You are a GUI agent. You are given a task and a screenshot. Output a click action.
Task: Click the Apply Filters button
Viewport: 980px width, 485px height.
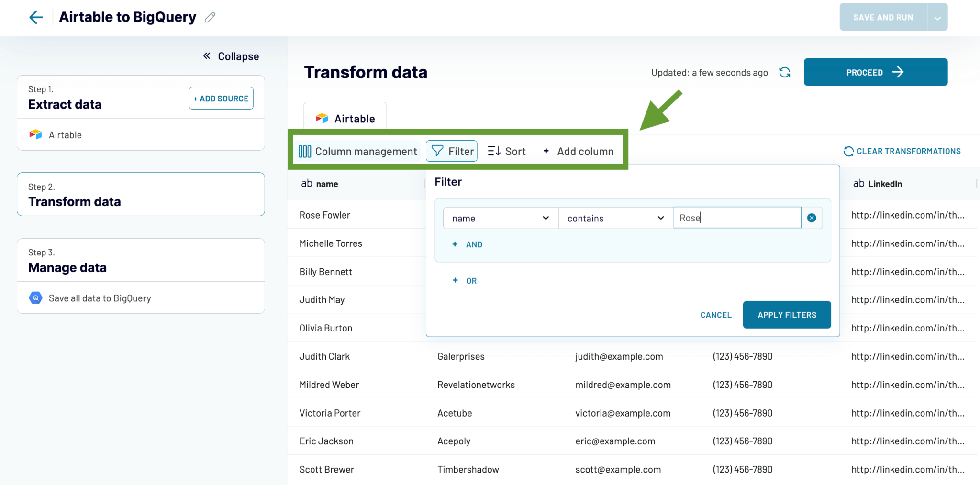click(787, 315)
